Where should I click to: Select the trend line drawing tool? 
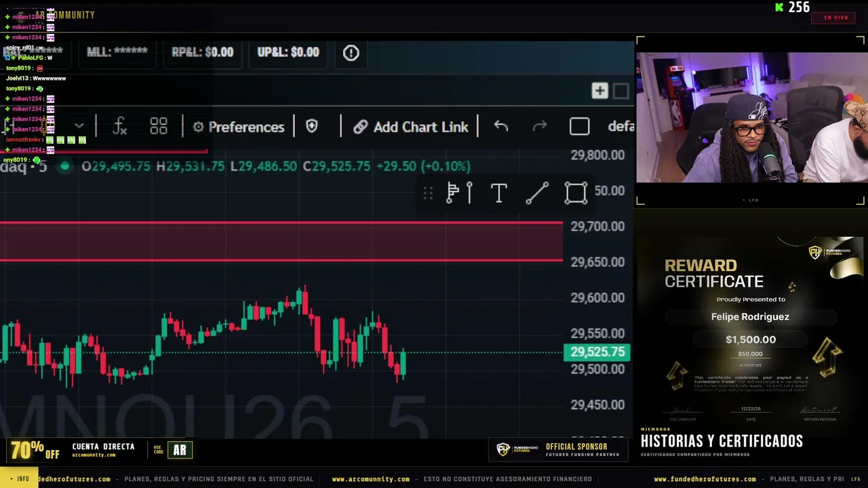coord(537,193)
